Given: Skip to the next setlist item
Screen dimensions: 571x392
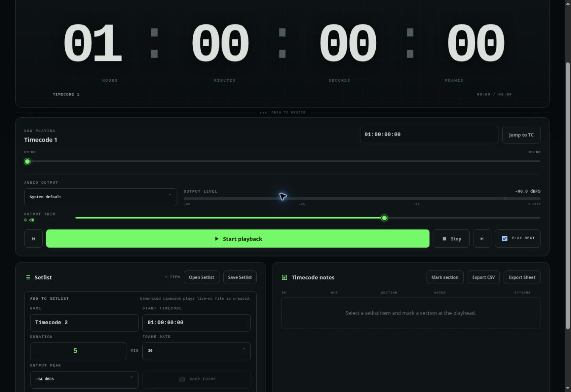Looking at the screenshot, I should 482,239.
